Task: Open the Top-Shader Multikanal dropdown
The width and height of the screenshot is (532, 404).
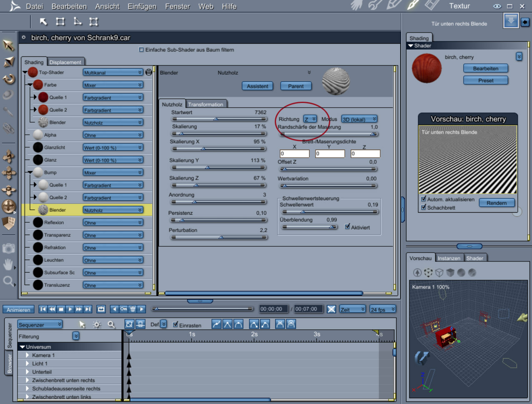Action: [113, 73]
